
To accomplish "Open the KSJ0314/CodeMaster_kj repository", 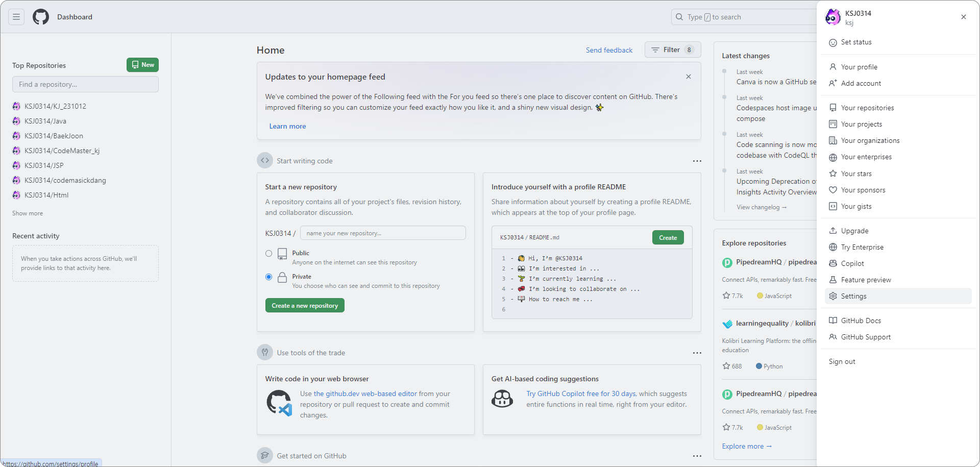I will (x=62, y=151).
